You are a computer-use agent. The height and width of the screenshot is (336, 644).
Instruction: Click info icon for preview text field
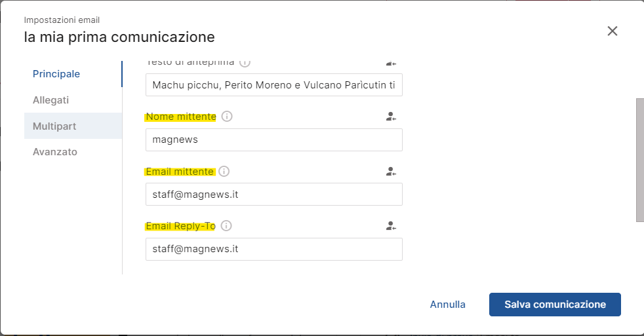pyautogui.click(x=245, y=63)
